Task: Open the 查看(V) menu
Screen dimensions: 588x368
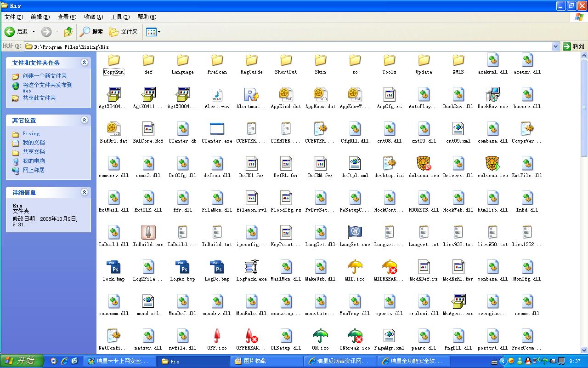Action: [67, 17]
